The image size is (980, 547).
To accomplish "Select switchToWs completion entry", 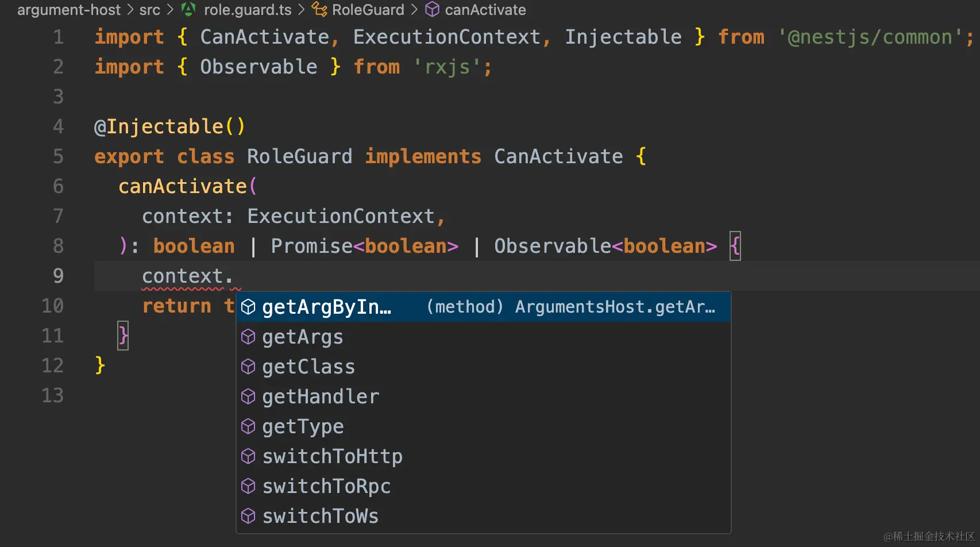I will pos(483,516).
